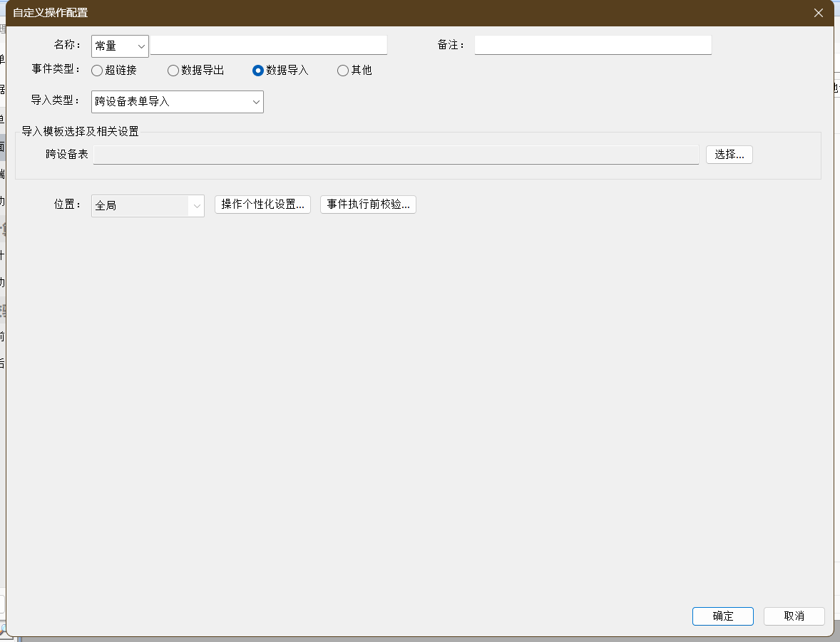Image resolution: width=840 pixels, height=642 pixels.
Task: Select the 数据导入 radio button
Action: coord(258,71)
